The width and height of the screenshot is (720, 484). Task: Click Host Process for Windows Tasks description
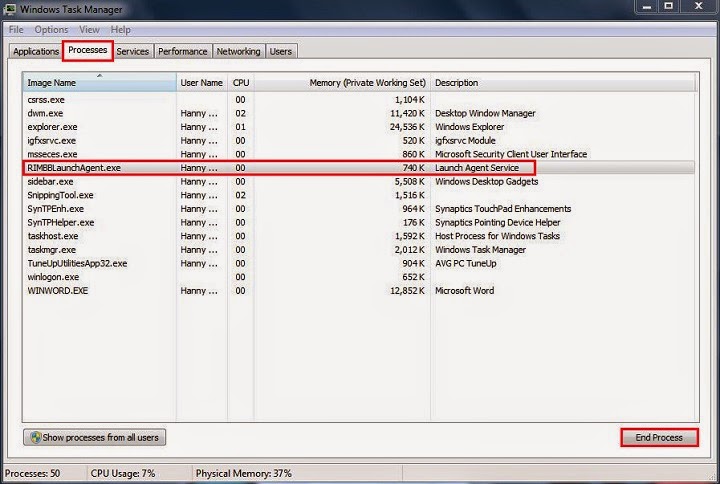coord(497,236)
